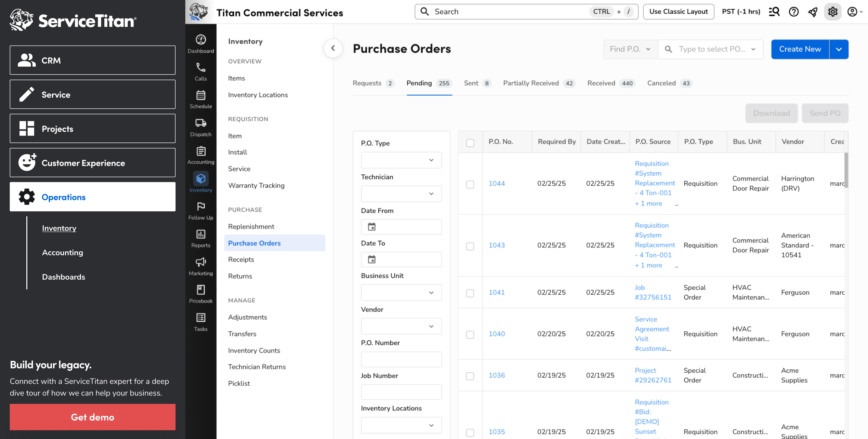Toggle the select-all checkbox in table header
868x439 pixels.
(x=470, y=143)
